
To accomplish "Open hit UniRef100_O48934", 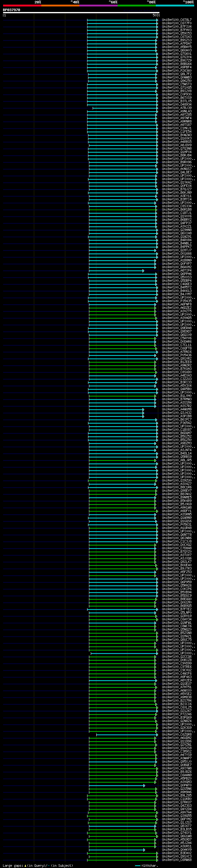I will coord(176,104).
